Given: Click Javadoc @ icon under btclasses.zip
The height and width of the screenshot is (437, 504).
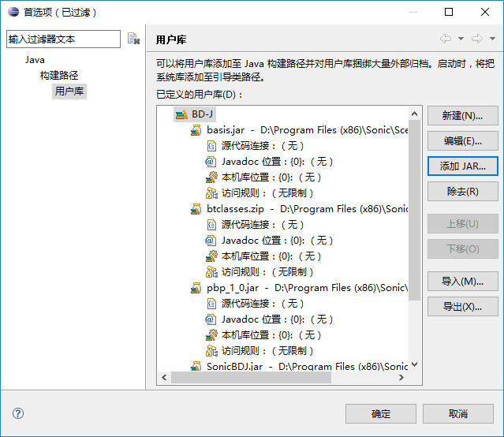Looking at the screenshot, I should pyautogui.click(x=211, y=241).
